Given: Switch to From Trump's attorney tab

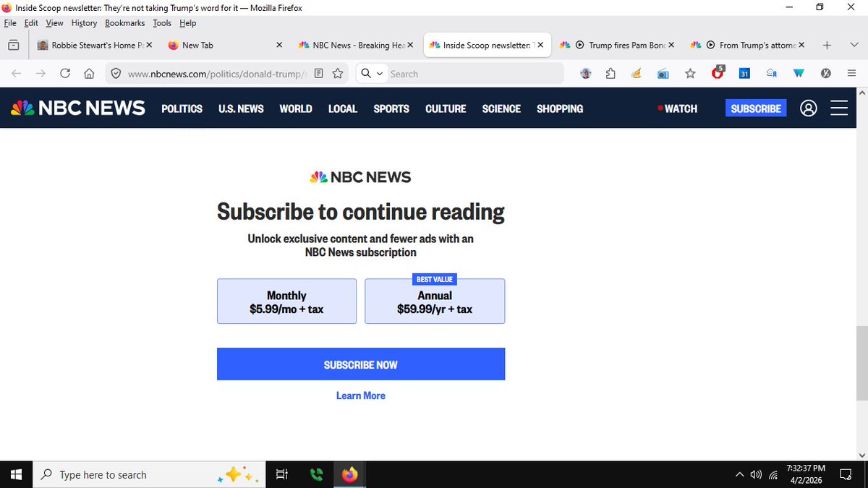Looking at the screenshot, I should 746,45.
